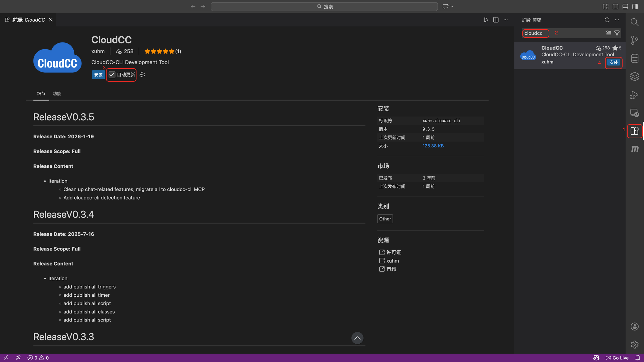The width and height of the screenshot is (644, 362).
Task: Open Manage gear menu in activity bar
Action: pos(634,345)
